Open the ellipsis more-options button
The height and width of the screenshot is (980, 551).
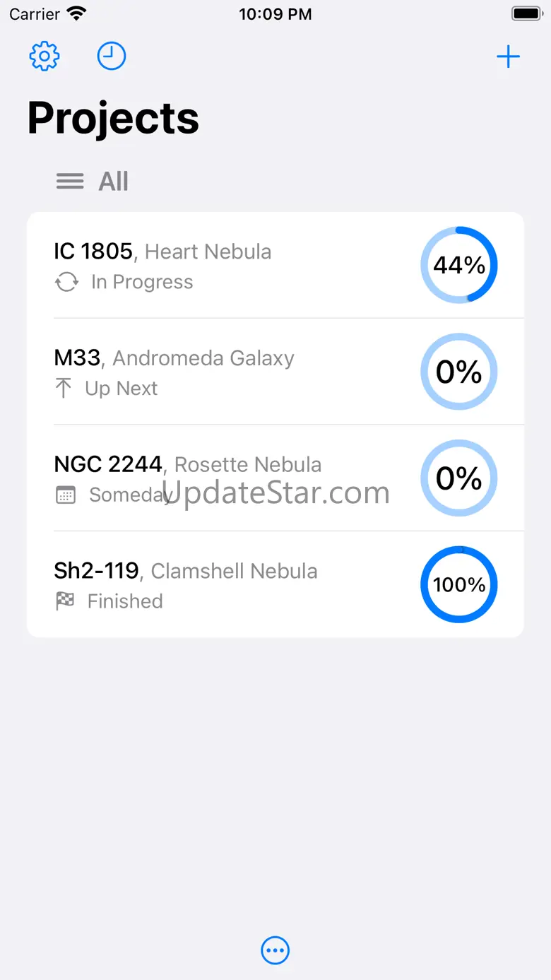[x=275, y=950]
